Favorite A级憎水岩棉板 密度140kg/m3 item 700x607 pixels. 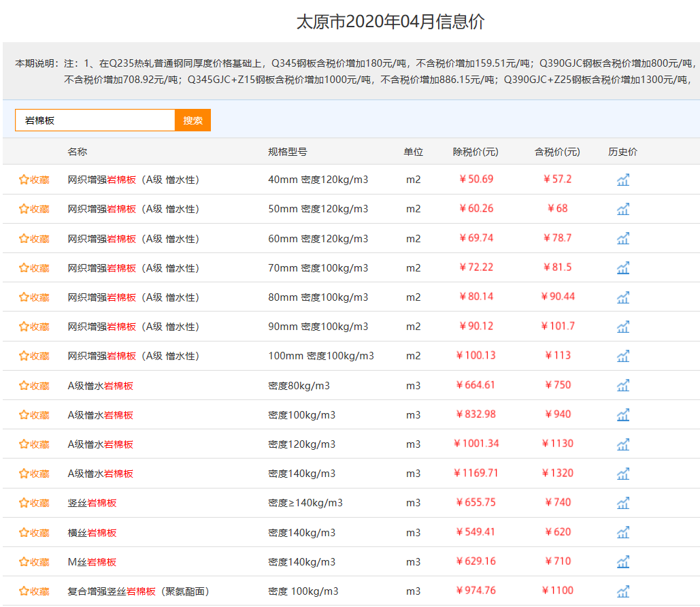[34, 474]
